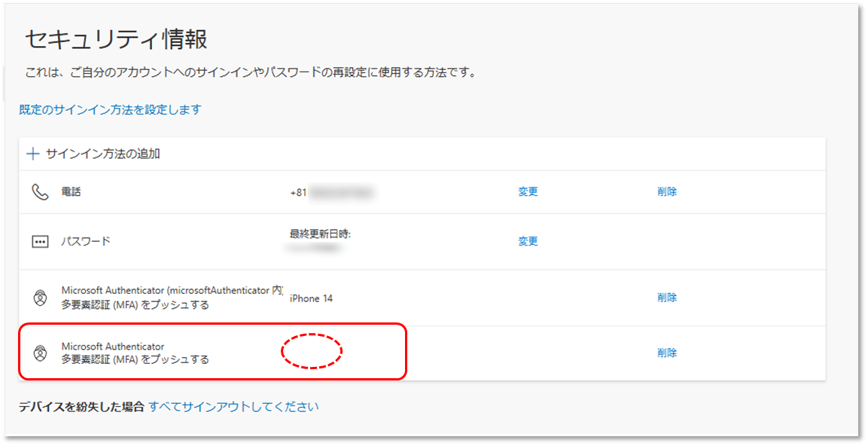Click the +81 phone number value
The height and width of the screenshot is (446, 868).
[332, 193]
